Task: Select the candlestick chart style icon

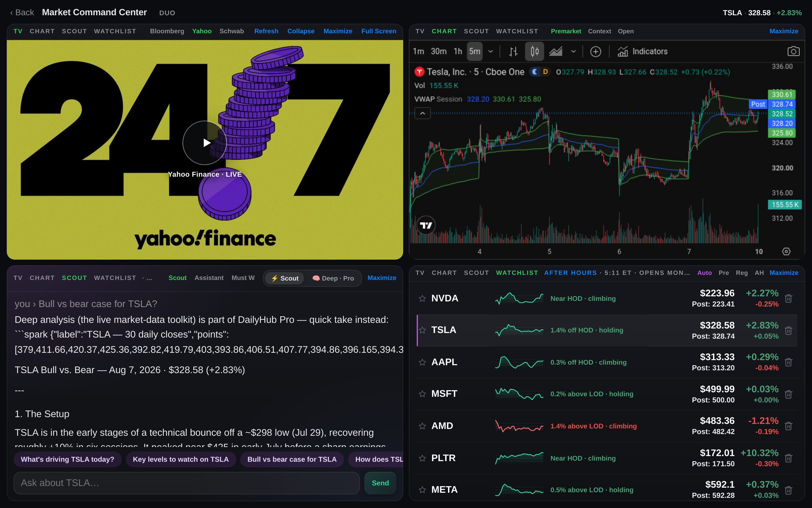Action: pyautogui.click(x=535, y=51)
